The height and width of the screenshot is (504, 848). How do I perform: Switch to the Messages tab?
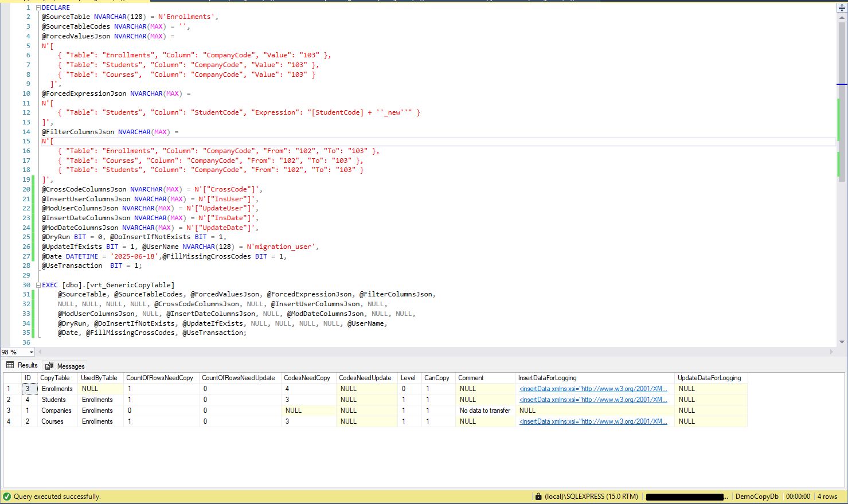(71, 366)
